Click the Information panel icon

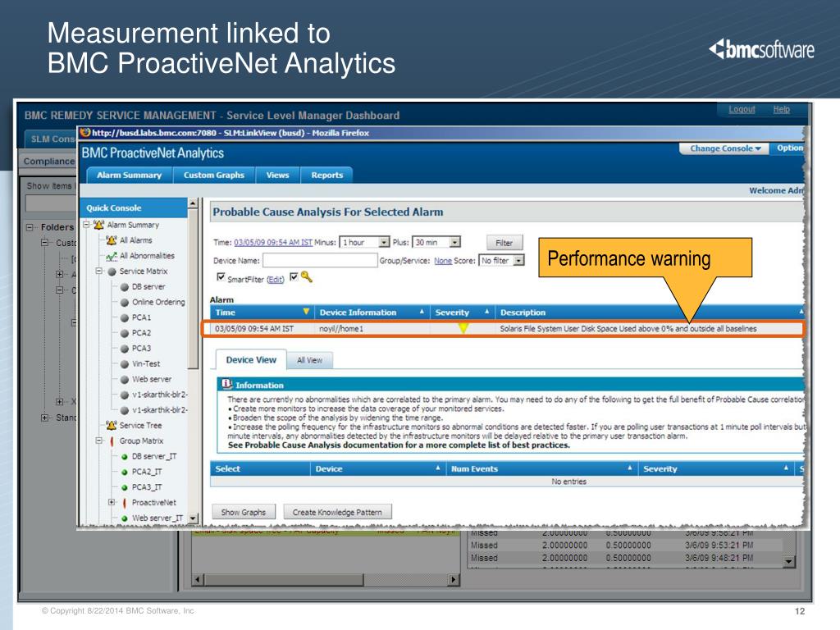pos(227,384)
